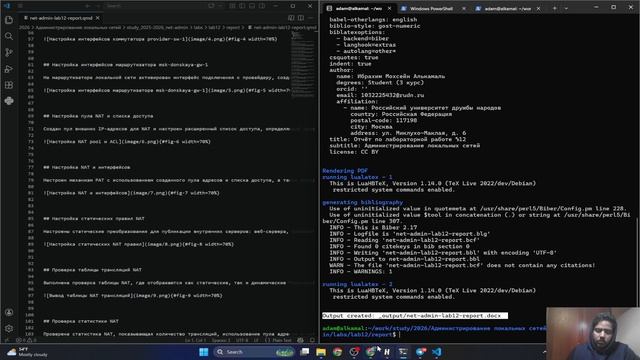This screenshot has width=640, height=360.
Task: Click the highlighted 'Output created' line in the terminal
Action: point(415,316)
